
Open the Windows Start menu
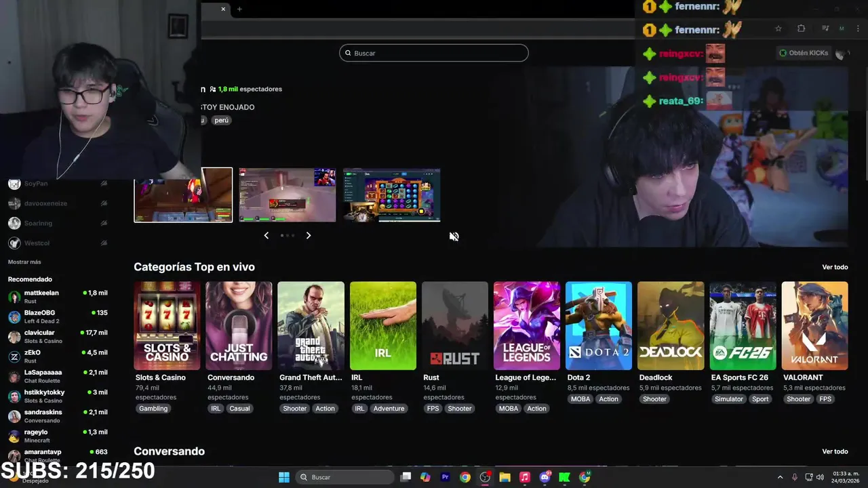point(284,477)
